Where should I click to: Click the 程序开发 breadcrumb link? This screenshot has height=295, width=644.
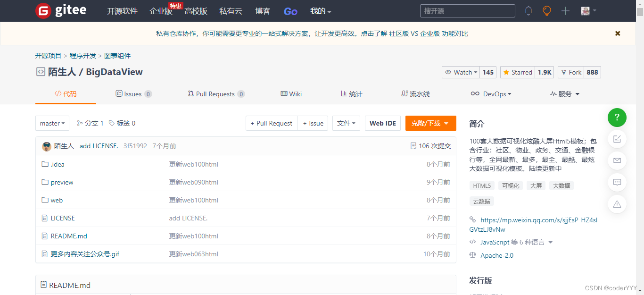pos(83,56)
